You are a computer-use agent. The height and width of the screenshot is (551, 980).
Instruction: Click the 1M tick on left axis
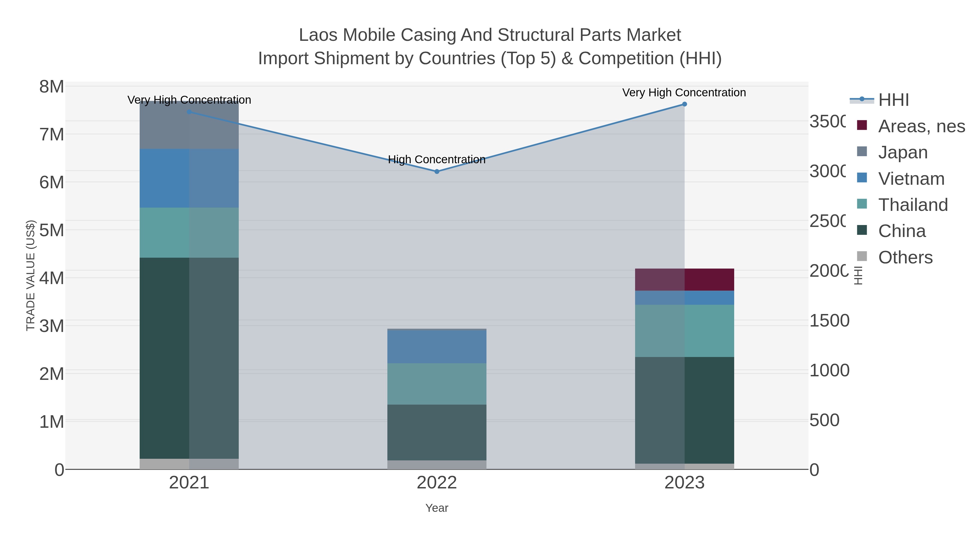pyautogui.click(x=52, y=422)
